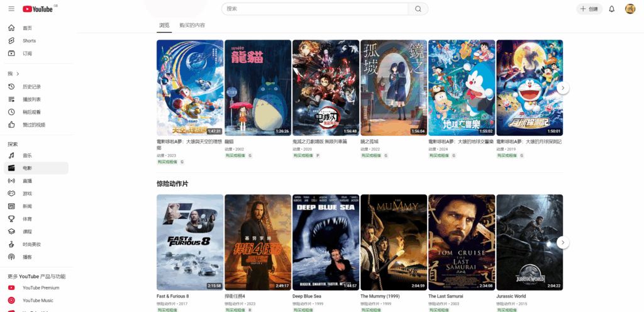
Task: Open the Deep Blue Sea poster
Action: [326, 242]
